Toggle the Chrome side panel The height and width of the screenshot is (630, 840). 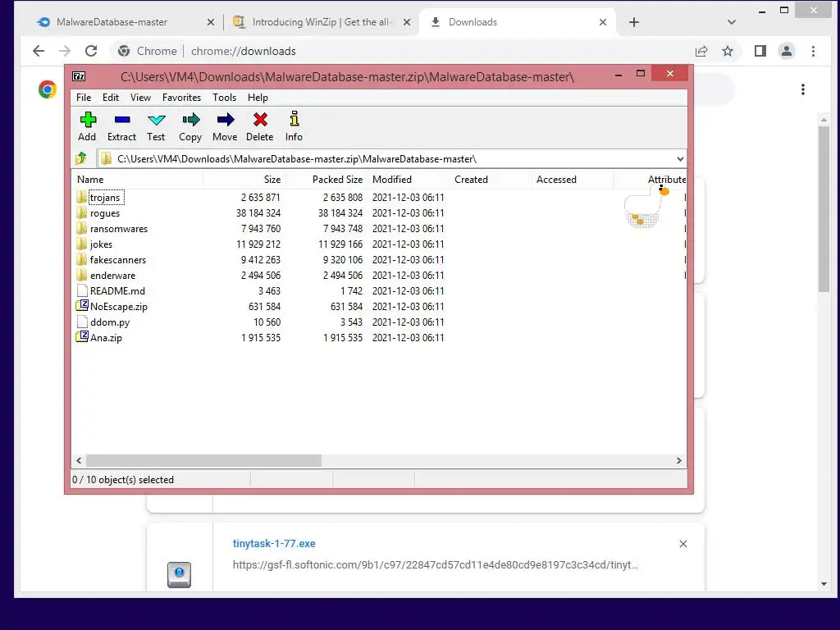click(760, 51)
